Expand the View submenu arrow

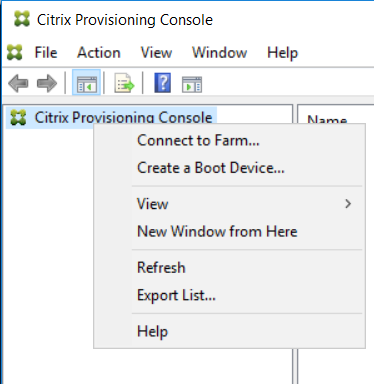[x=348, y=204]
